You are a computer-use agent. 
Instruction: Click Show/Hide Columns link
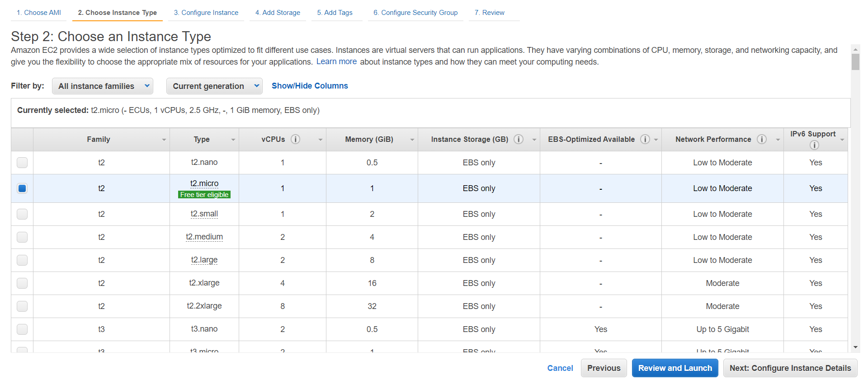[x=310, y=86]
